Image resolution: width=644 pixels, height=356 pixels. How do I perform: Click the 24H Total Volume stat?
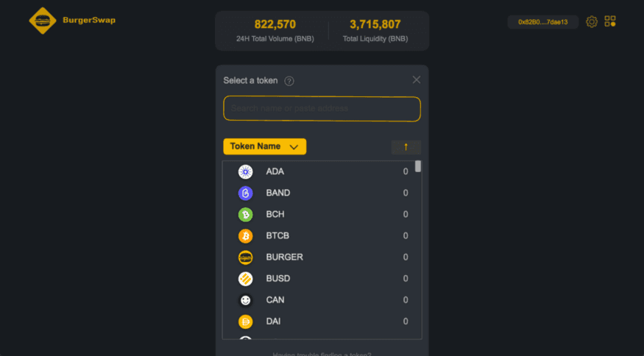click(275, 30)
